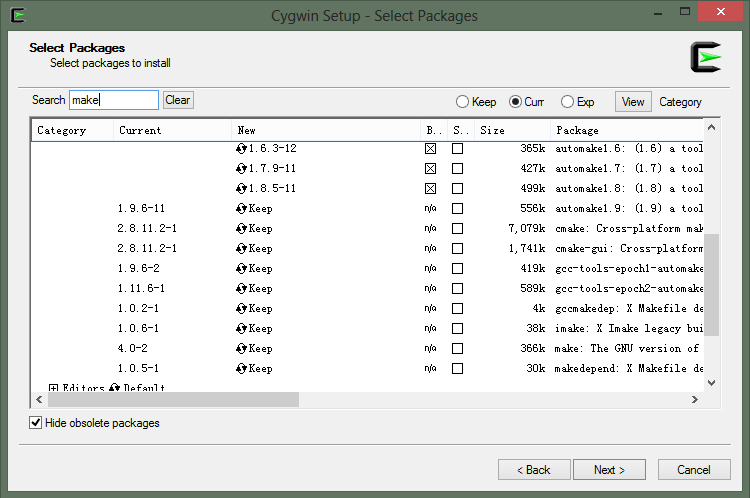Toggle the Hide obsolete packages checkbox
Viewport: 750px width, 498px height.
click(36, 423)
